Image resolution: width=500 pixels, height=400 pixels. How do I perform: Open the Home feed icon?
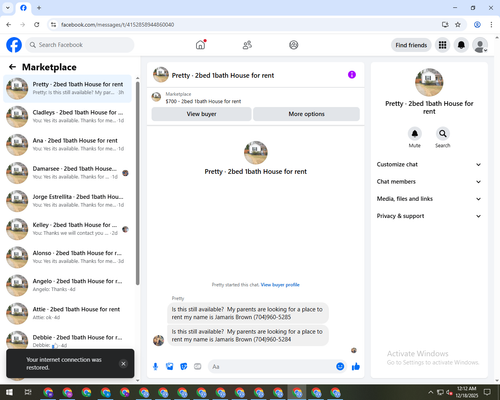point(200,45)
